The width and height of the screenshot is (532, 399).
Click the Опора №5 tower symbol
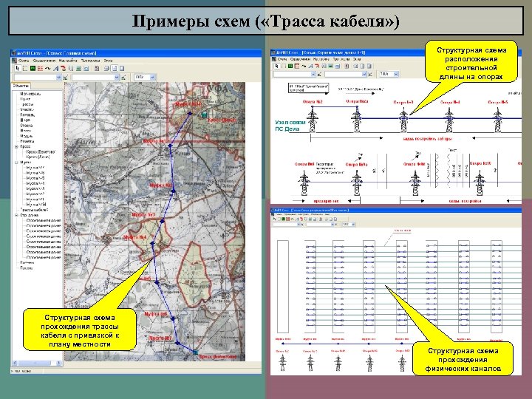497,120
